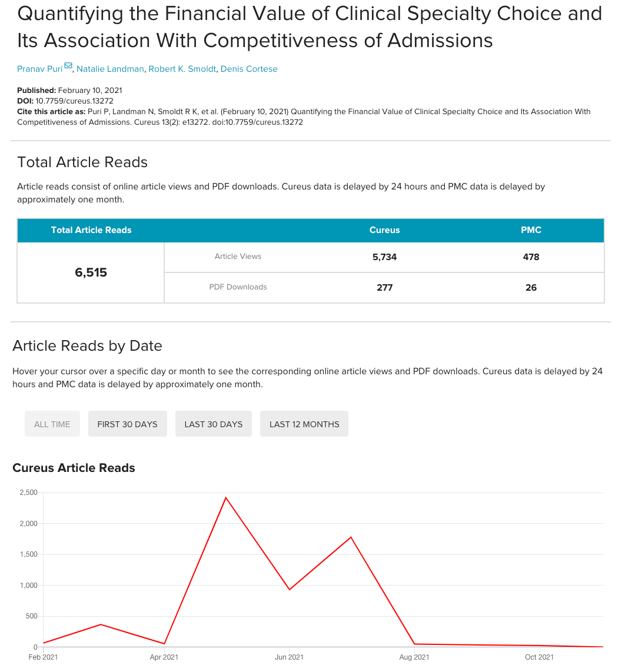The image size is (625, 672).
Task: Visit Denis Cortese's author page
Action: click(x=249, y=69)
